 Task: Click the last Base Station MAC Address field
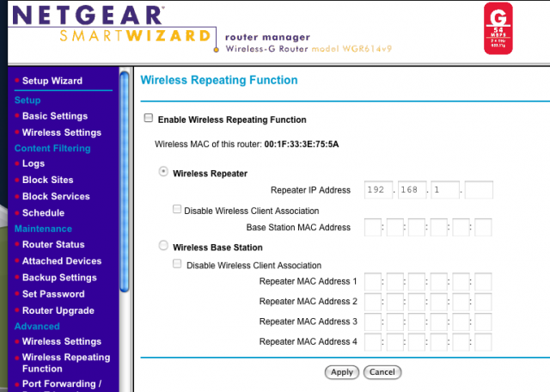coord(483,228)
